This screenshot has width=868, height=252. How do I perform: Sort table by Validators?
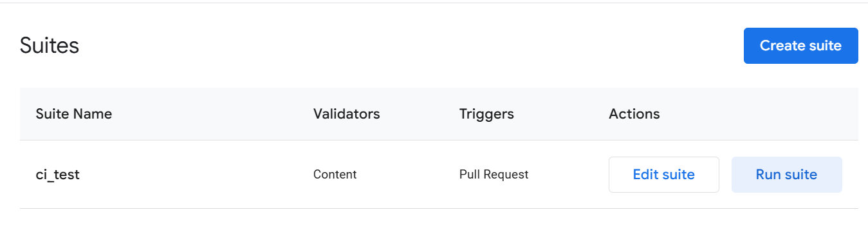coord(347,114)
